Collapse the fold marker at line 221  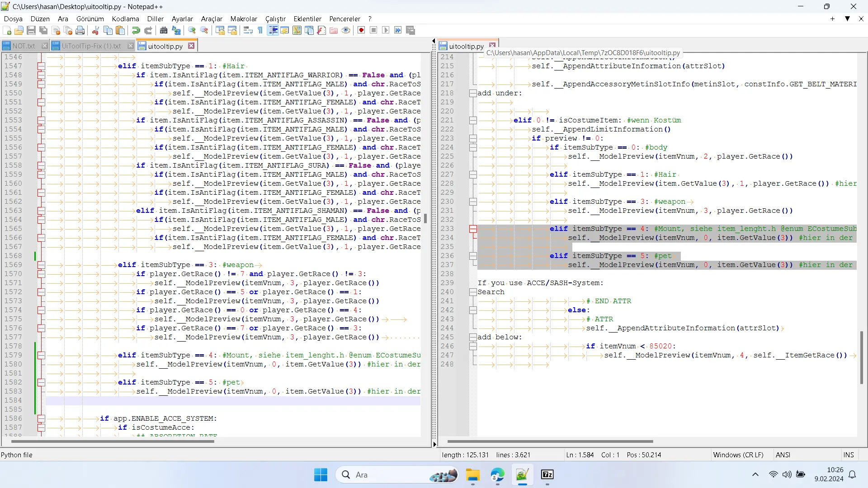click(x=473, y=120)
